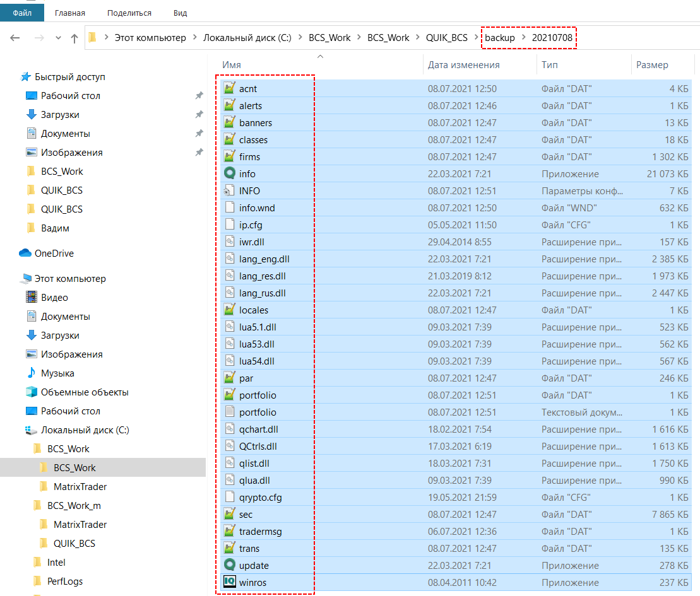Click the Видео filmstrip icon
Viewport: 700px width, 596px height.
pos(32,297)
